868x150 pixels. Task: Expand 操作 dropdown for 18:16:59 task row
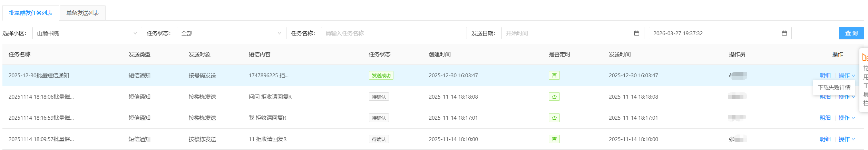click(x=847, y=118)
